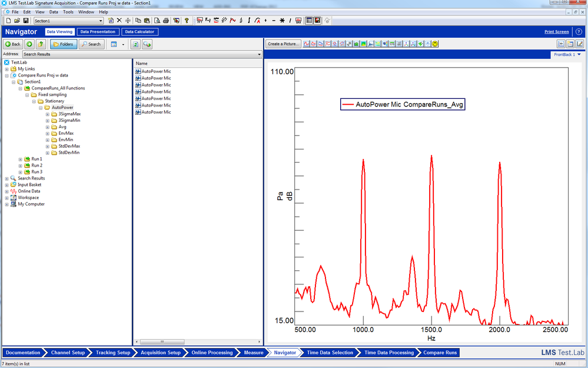Viewport: 588px width, 368px height.
Task: Click the asterisk cursor icon in toolbar
Action: click(x=282, y=21)
